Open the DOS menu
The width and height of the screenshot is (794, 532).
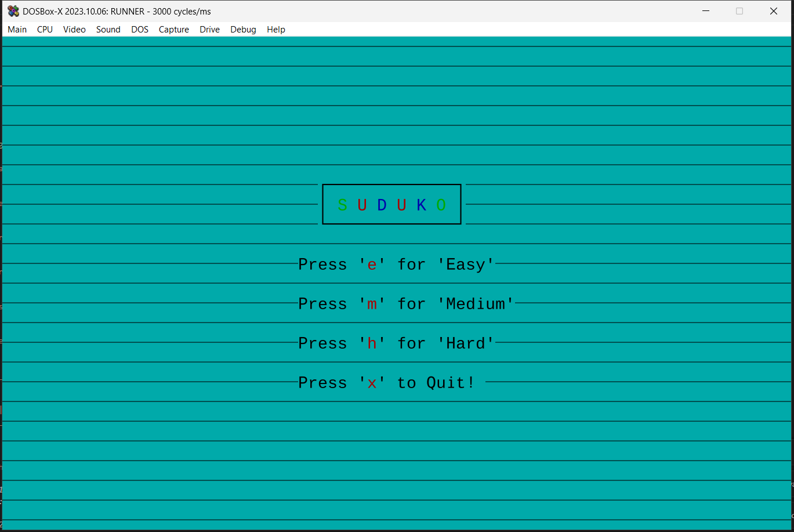139,30
